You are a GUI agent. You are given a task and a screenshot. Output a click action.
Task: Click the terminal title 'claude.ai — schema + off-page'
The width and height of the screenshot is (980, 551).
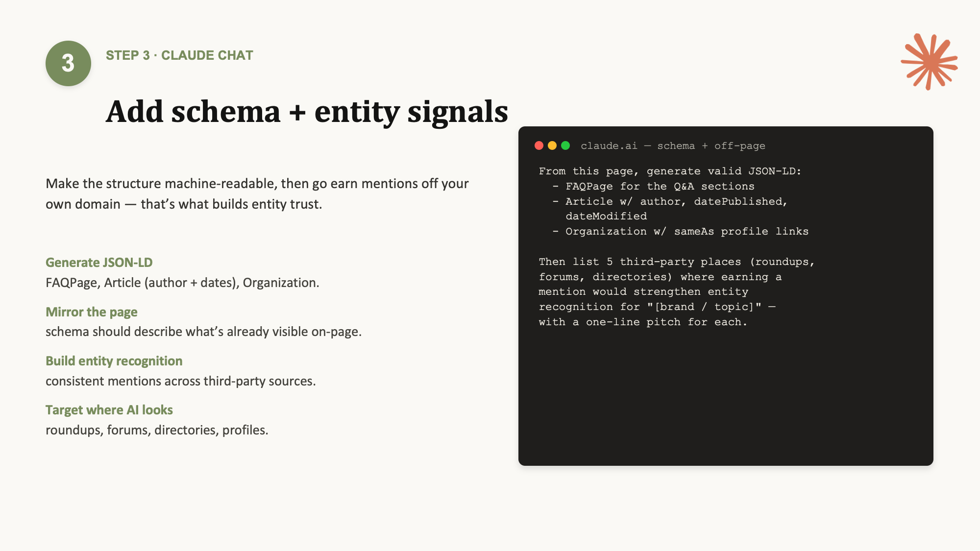[x=673, y=146]
